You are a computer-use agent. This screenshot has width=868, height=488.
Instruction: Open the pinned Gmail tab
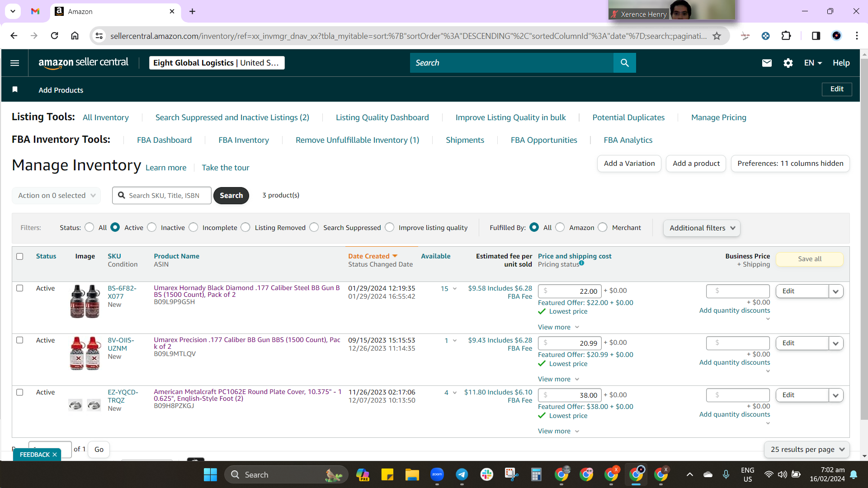35,11
